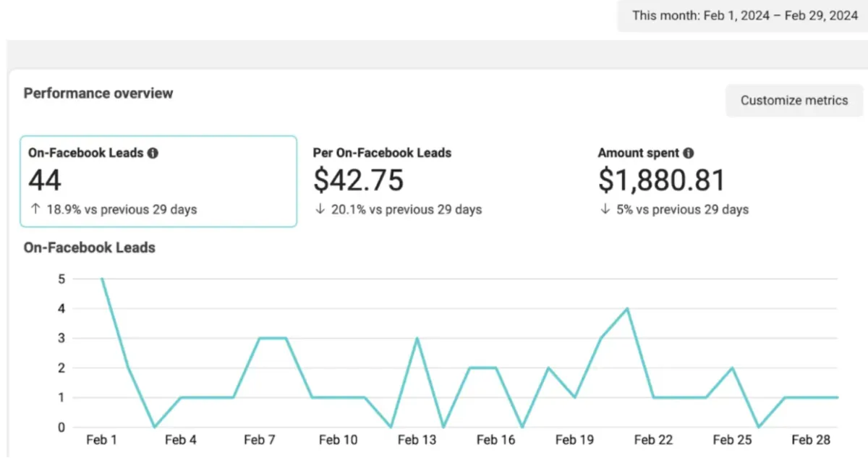Click info icon beside Amount spent

click(689, 153)
